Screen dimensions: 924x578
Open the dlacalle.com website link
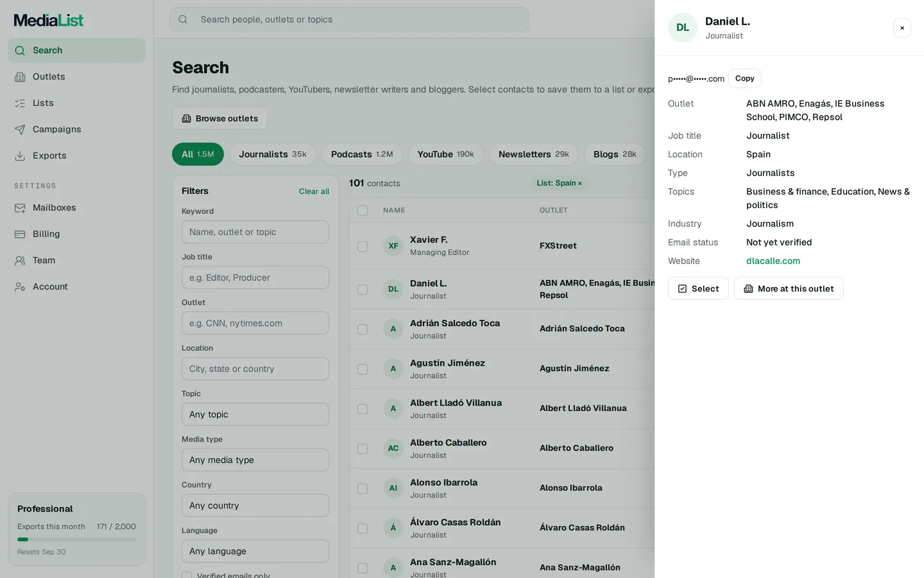773,261
